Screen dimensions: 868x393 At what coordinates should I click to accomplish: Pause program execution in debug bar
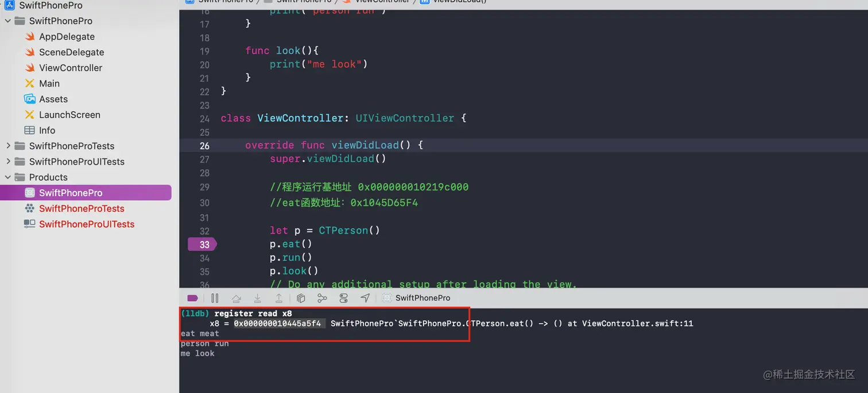(x=215, y=298)
